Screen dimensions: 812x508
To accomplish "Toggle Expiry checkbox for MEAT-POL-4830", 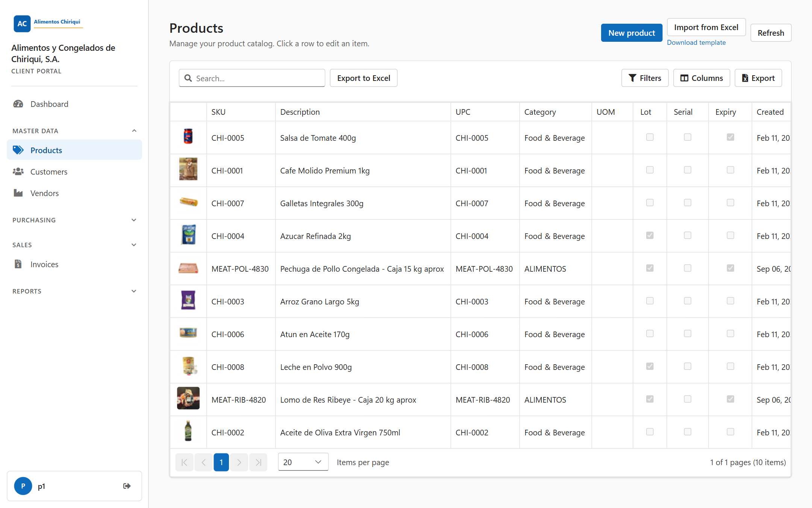I will pos(730,268).
